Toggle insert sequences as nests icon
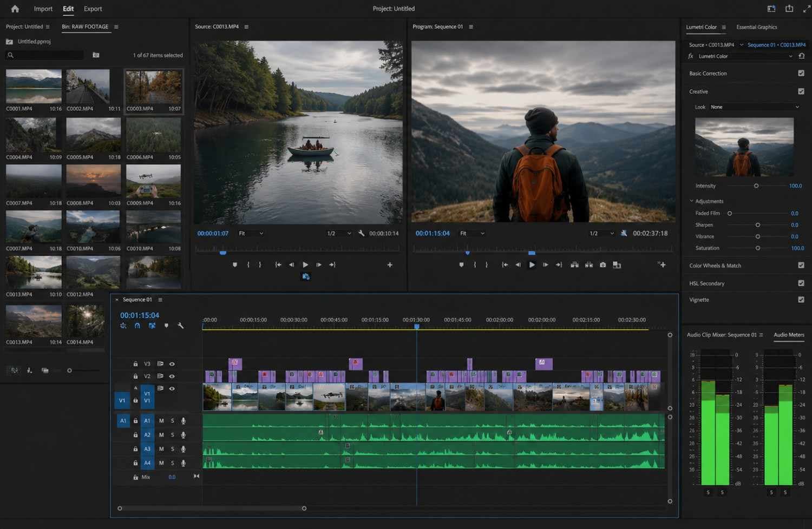This screenshot has height=529, width=812. (x=123, y=326)
